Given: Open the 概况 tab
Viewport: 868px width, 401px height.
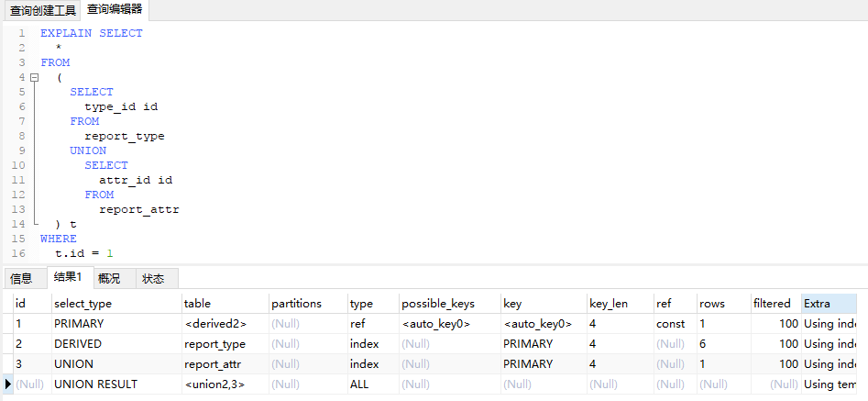Looking at the screenshot, I should coord(109,278).
